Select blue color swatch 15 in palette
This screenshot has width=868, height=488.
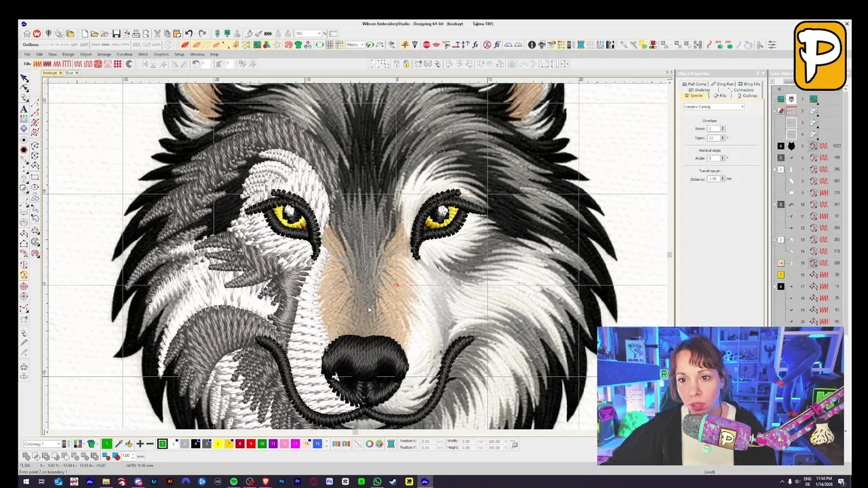(317, 444)
